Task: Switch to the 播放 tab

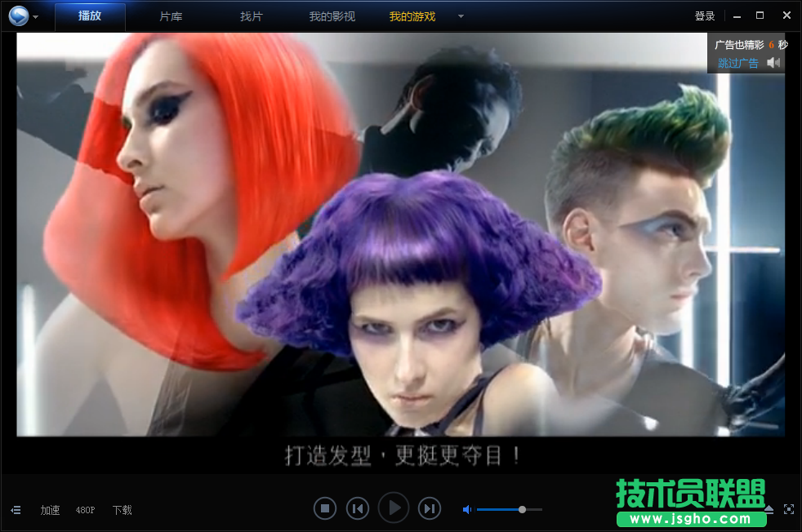Action: tap(90, 16)
